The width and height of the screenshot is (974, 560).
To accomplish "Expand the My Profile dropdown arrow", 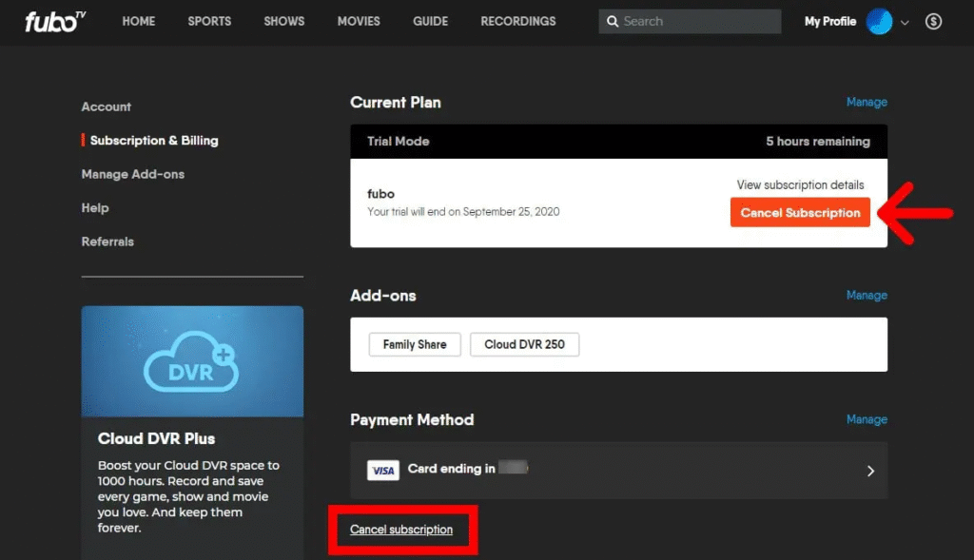I will (x=905, y=23).
